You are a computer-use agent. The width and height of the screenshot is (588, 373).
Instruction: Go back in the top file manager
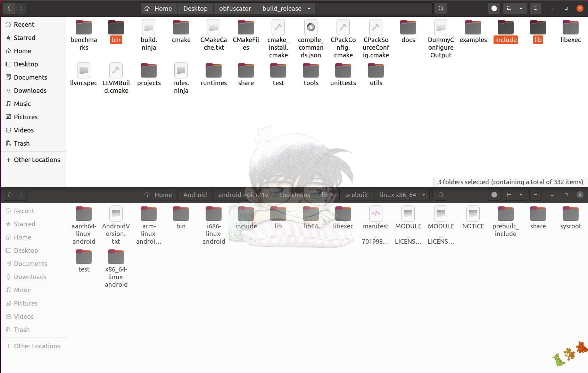[9, 8]
